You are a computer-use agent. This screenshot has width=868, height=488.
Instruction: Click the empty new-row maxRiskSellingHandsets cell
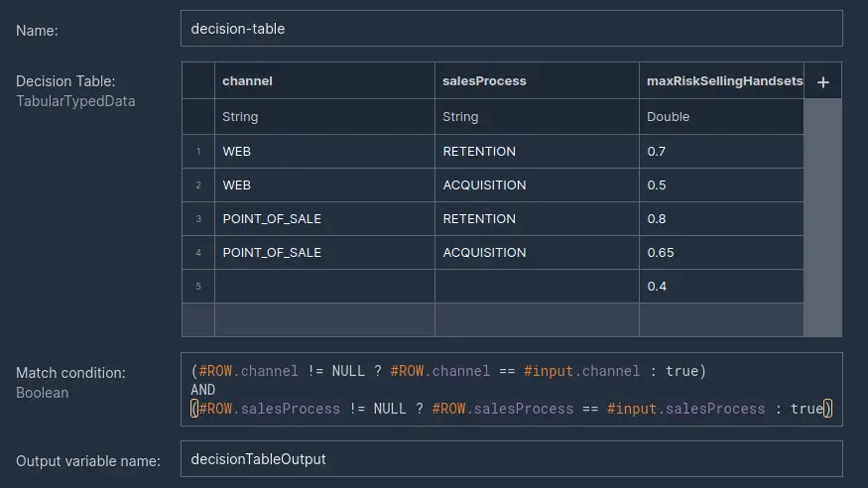[x=721, y=319]
